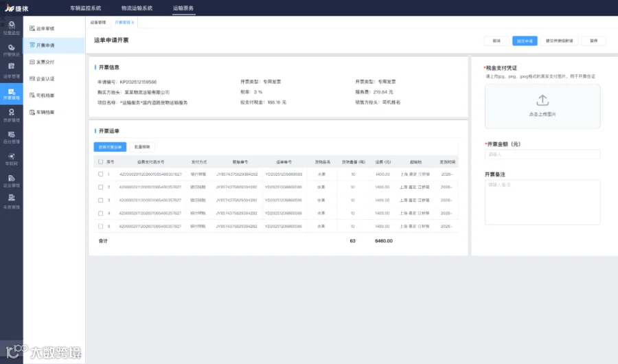Tick the checkbox for row 5
This screenshot has width=618, height=364.
(100, 227)
